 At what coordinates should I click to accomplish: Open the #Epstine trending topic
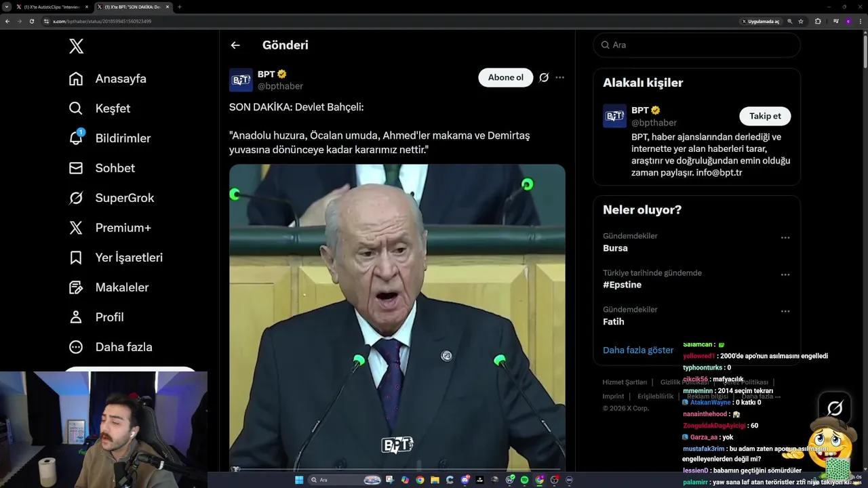click(x=622, y=285)
